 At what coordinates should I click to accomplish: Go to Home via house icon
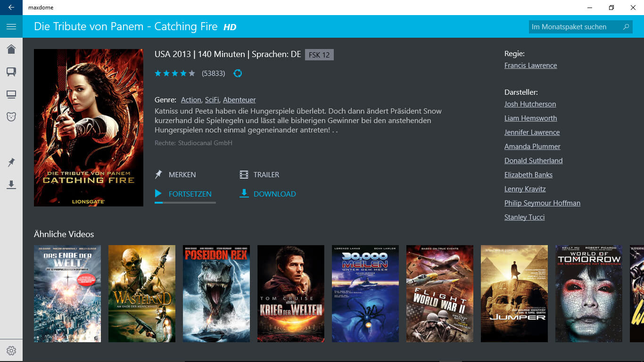click(x=11, y=49)
